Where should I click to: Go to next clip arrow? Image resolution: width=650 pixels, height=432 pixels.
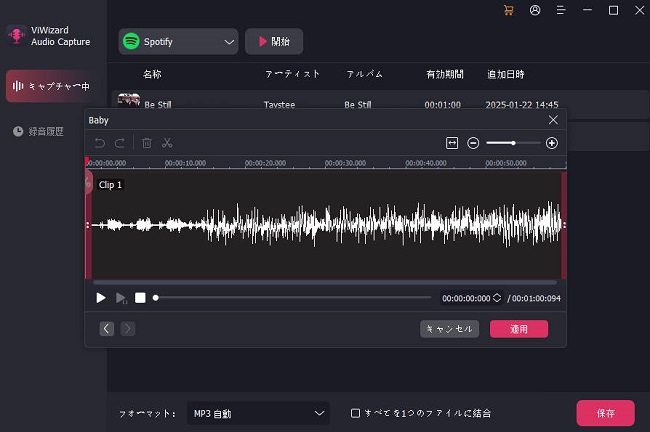coord(128,329)
